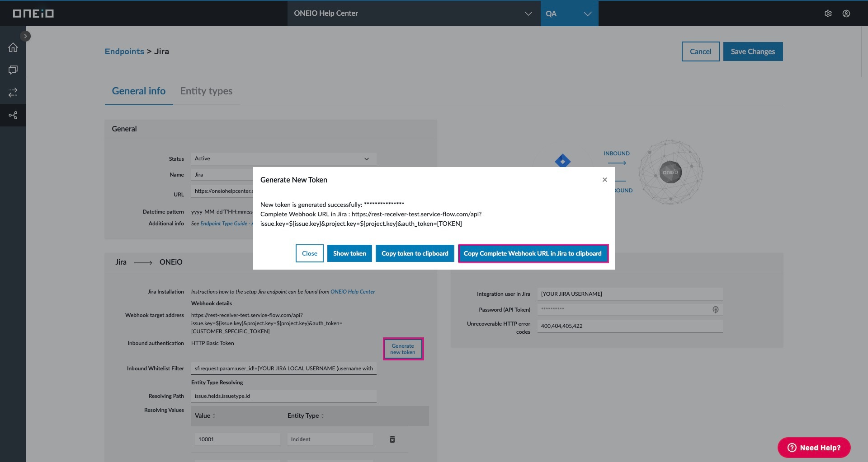Close the Generate New Token dialog X
The width and height of the screenshot is (868, 462).
(604, 180)
